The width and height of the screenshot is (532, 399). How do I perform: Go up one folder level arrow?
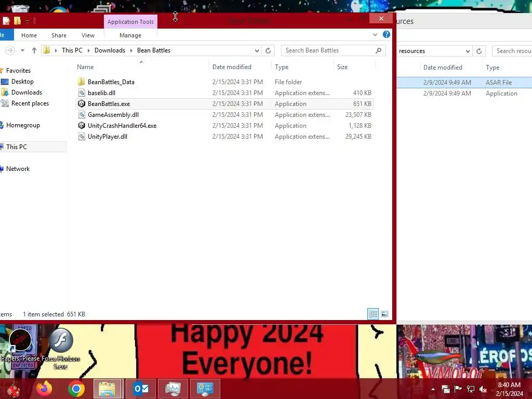coord(34,50)
